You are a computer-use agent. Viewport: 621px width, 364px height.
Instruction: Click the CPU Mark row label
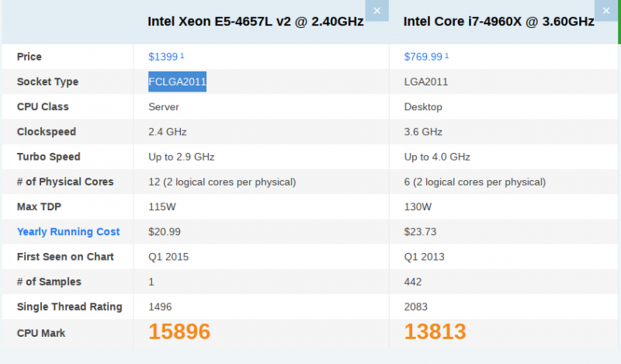pyautogui.click(x=41, y=333)
